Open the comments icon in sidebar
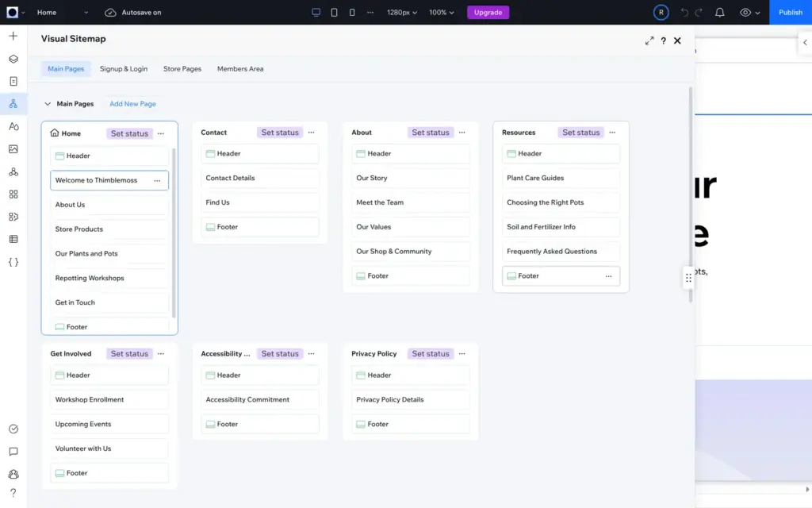Viewport: 812px width, 508px height. pyautogui.click(x=13, y=452)
